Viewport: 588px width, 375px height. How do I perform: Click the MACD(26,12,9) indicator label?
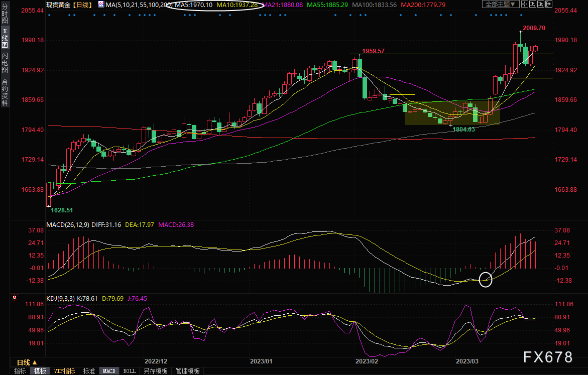point(68,224)
